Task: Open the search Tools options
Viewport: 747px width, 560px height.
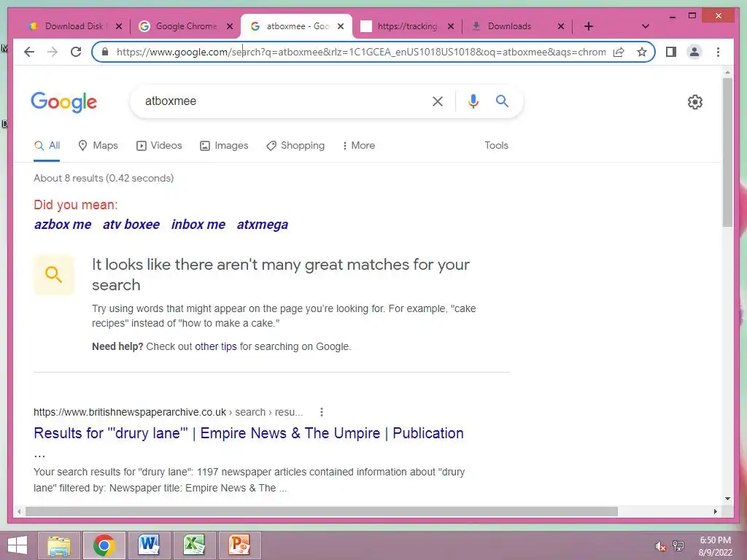Action: 496,145
